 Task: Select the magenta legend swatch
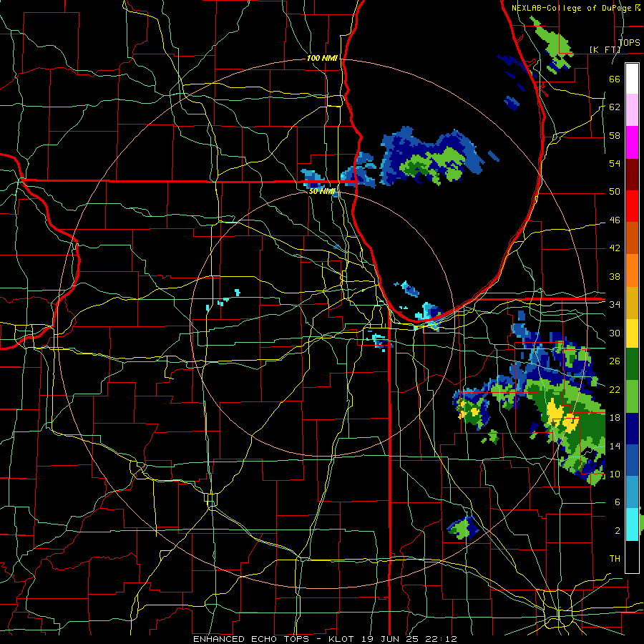tap(632, 142)
